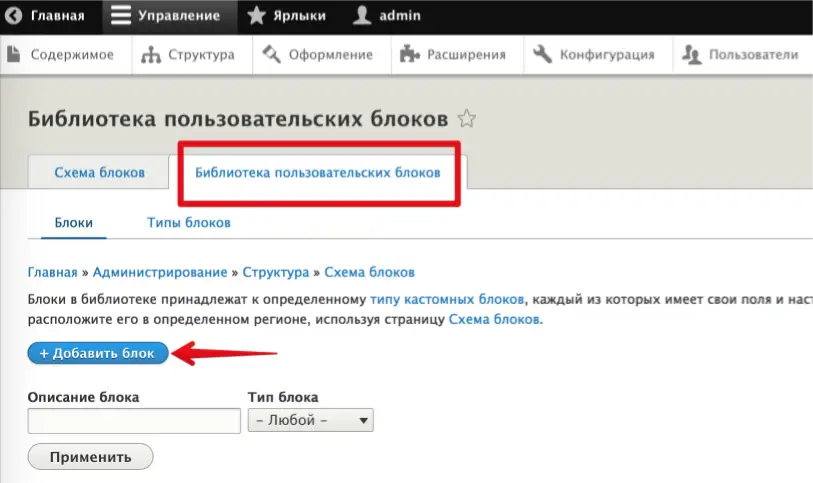Open Содержимое in the admin toolbar
Screen dimensions: 813x483
tap(60, 55)
